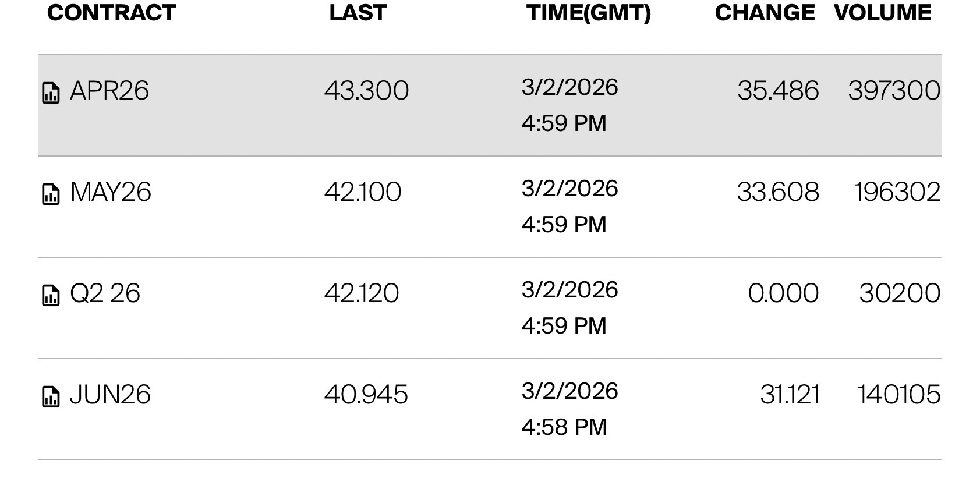980x482 pixels.
Task: Click the MAY26 last price 42.100
Action: pyautogui.click(x=363, y=192)
